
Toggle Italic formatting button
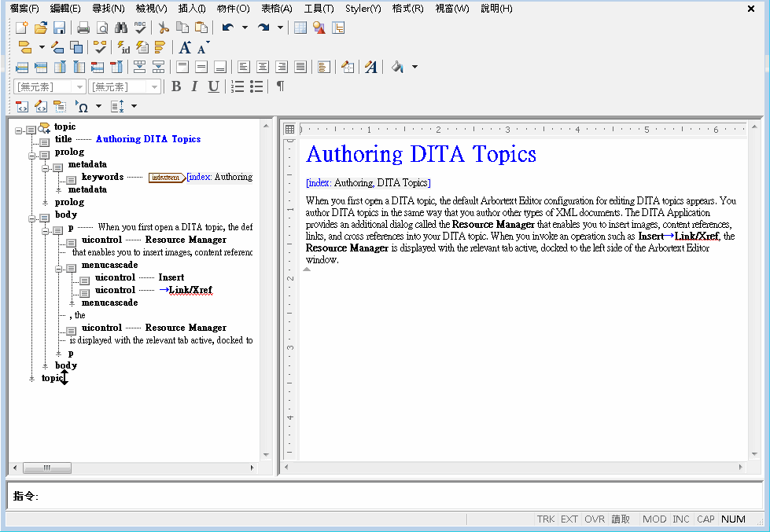(x=195, y=87)
